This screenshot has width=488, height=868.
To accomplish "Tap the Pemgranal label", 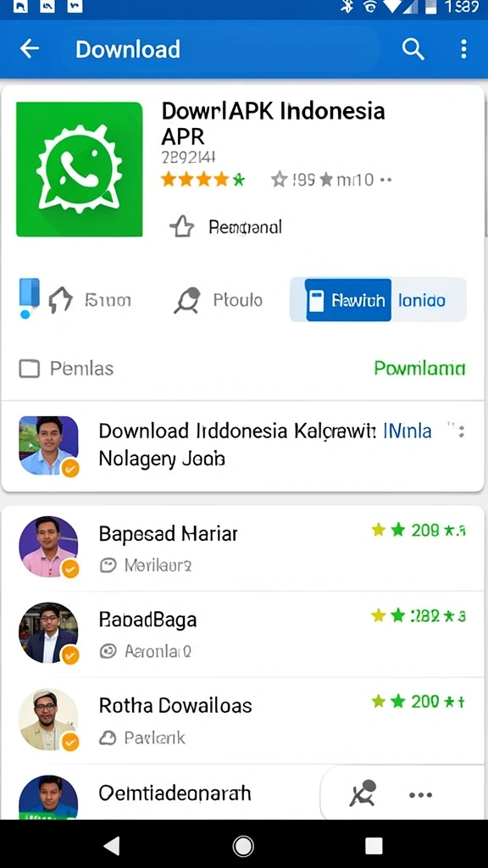I will point(245,226).
